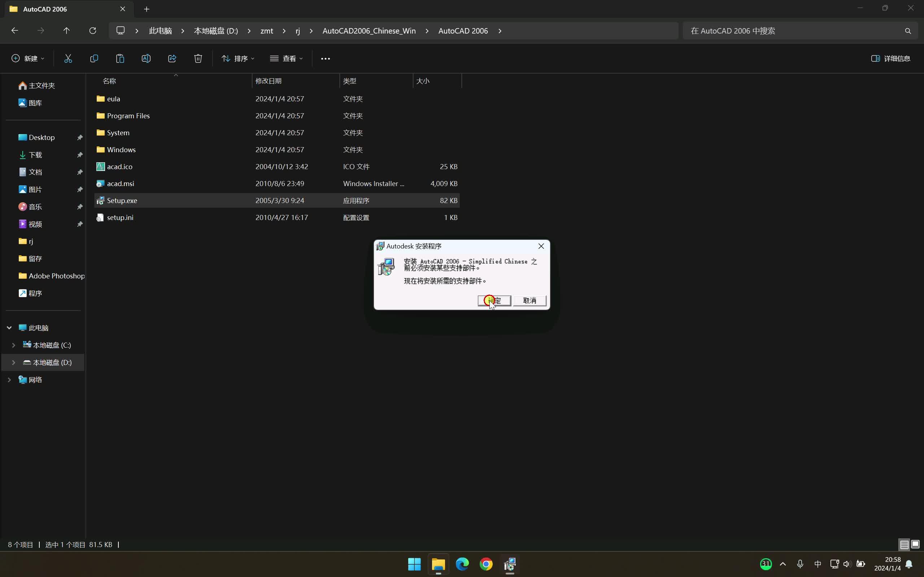Screen dimensions: 924x577
Task: Click 确定 in the Autodesk installer dialog
Action: [x=494, y=301]
